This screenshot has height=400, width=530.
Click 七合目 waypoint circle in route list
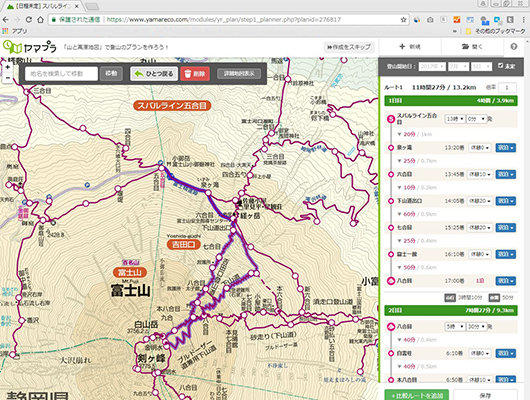click(391, 228)
